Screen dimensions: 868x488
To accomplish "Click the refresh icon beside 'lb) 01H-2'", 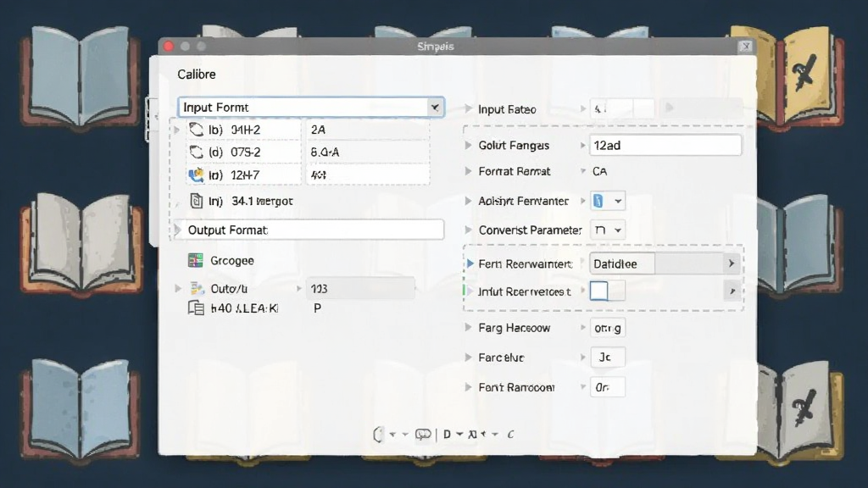I will pos(197,130).
